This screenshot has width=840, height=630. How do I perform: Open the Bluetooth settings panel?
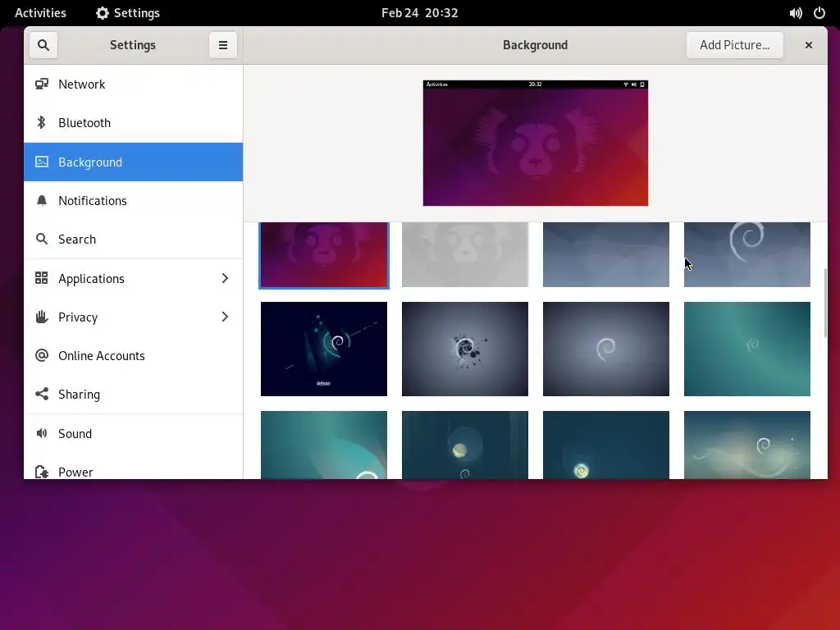(134, 123)
